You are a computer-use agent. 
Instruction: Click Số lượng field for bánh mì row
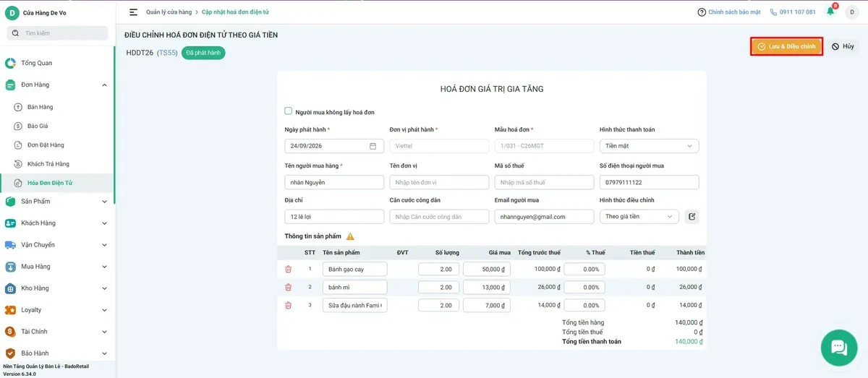(x=438, y=287)
